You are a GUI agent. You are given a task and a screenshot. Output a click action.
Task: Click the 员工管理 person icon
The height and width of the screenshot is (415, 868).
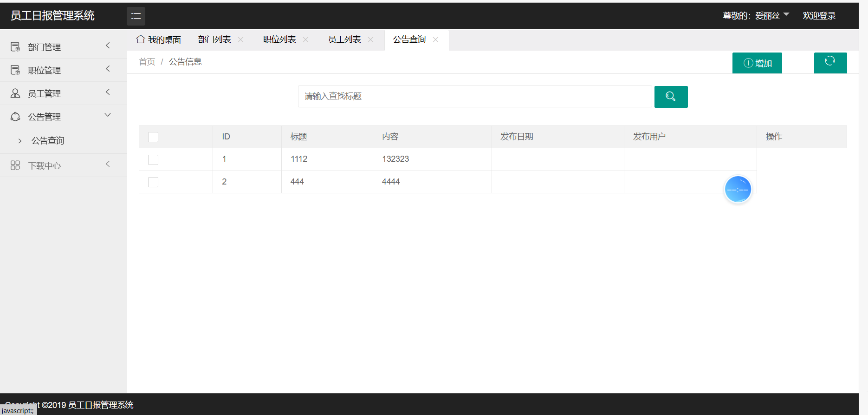pyautogui.click(x=15, y=93)
